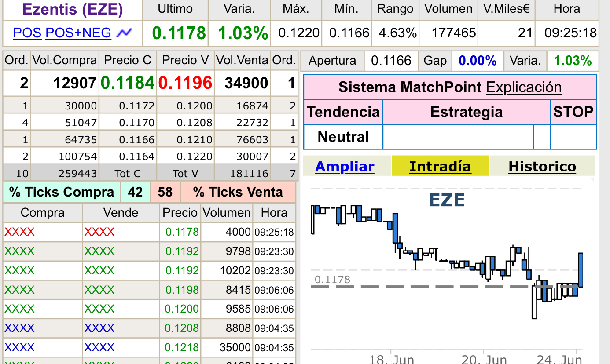Click the last price 0.1178 in header
This screenshot has width=610, height=364.
[179, 33]
